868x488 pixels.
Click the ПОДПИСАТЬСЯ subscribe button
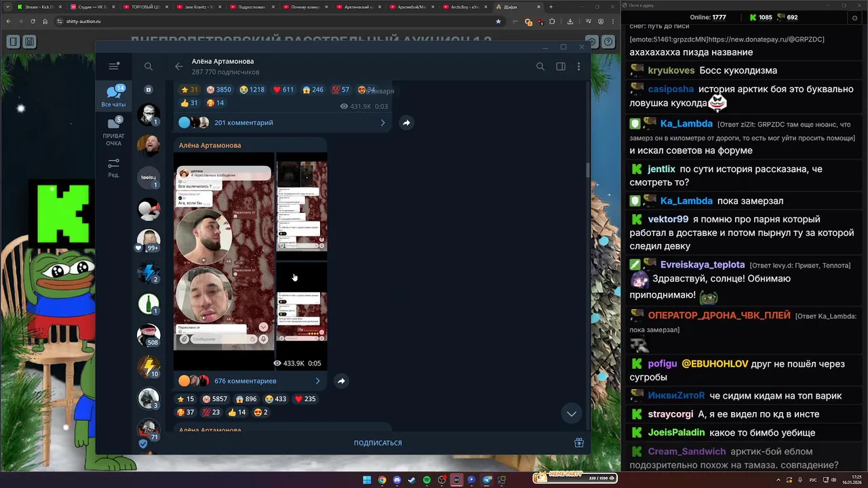tap(378, 443)
